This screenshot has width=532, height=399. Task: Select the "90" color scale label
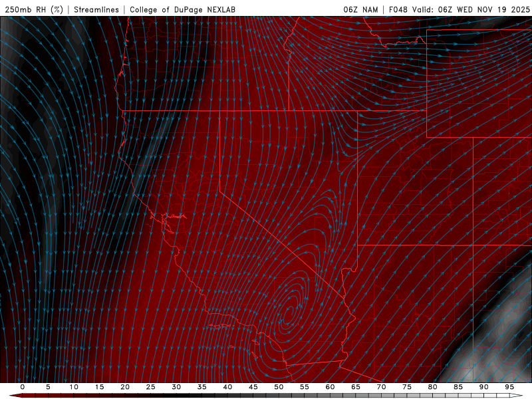coord(483,387)
